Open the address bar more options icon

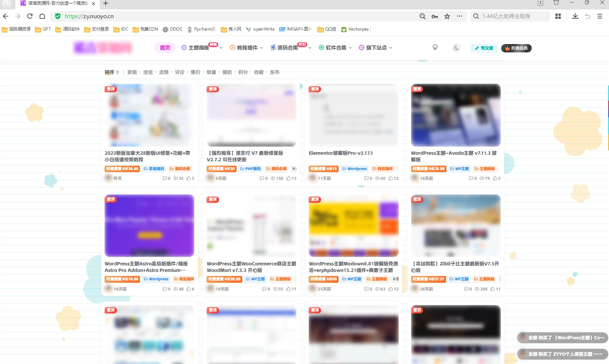click(460, 16)
